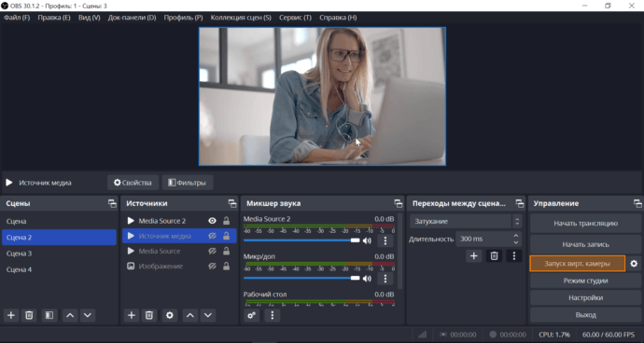Image resolution: width=644 pixels, height=343 pixels.
Task: Open the Вид menu
Action: click(x=89, y=18)
